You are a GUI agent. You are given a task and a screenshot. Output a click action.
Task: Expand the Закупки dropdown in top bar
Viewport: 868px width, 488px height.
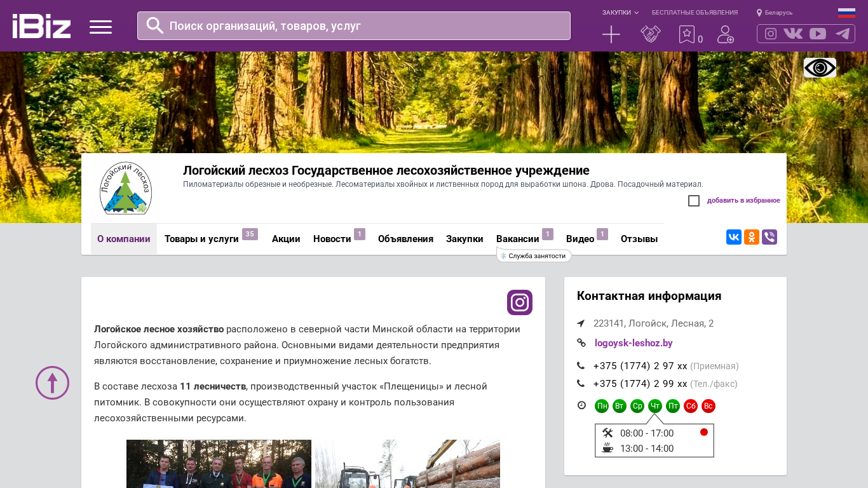click(620, 13)
